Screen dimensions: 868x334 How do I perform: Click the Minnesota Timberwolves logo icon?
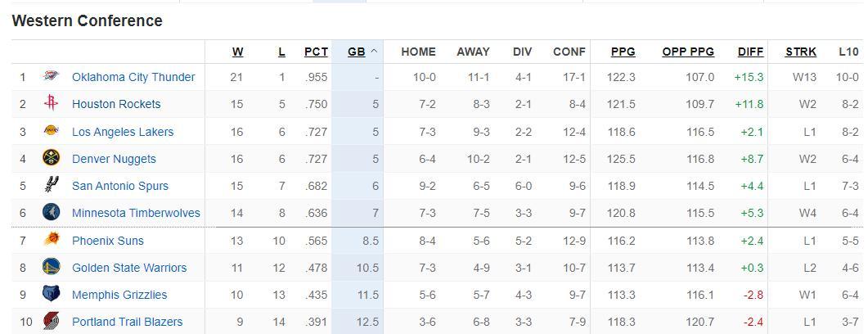click(52, 213)
